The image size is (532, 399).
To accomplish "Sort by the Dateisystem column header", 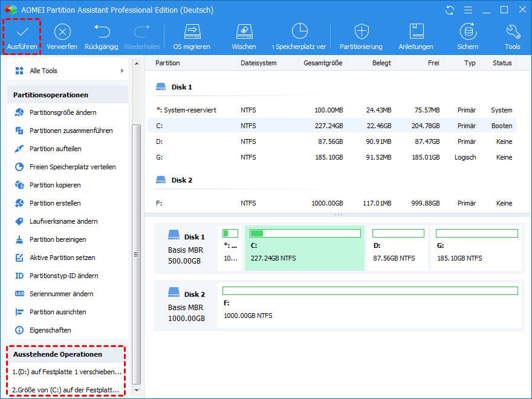I will (x=259, y=63).
